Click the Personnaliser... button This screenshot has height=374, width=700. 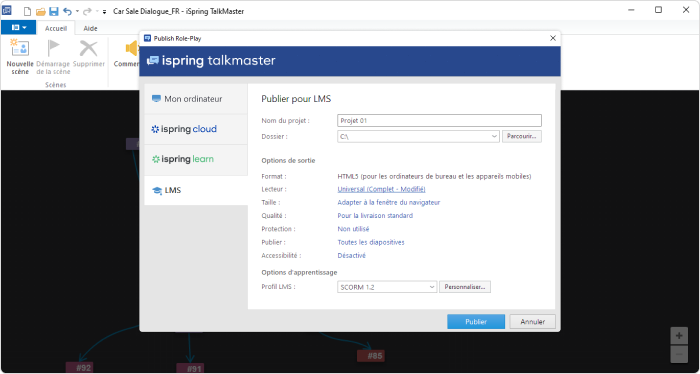click(465, 287)
